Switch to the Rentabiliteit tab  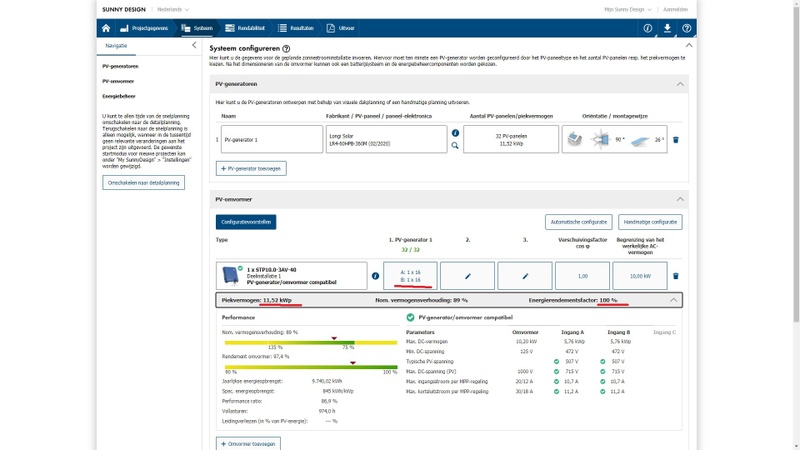(245, 29)
